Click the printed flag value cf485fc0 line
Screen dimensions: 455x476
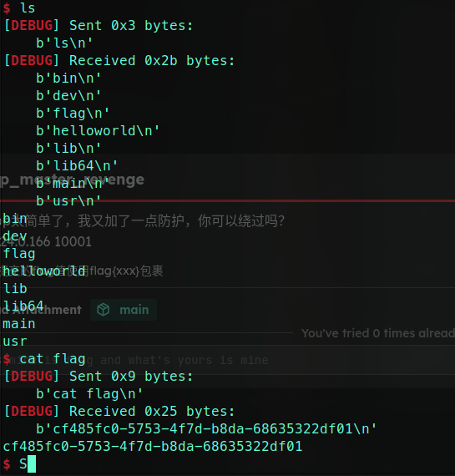pyautogui.click(x=153, y=447)
